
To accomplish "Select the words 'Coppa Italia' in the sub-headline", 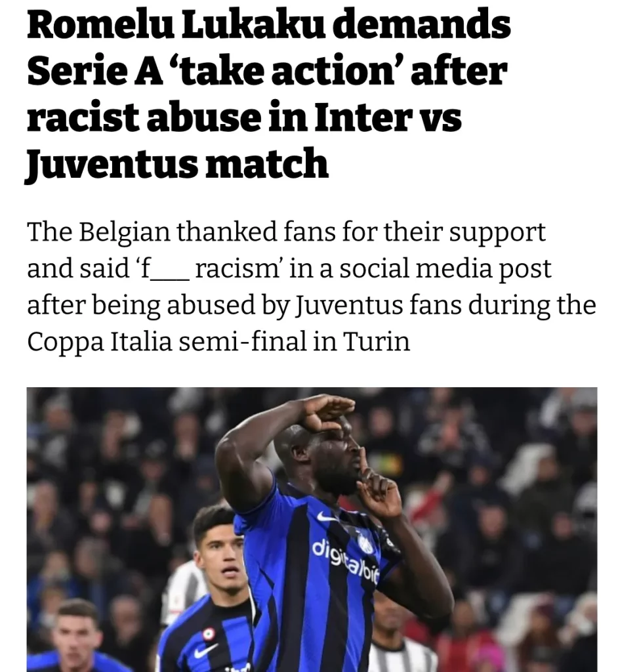I will click(x=99, y=342).
